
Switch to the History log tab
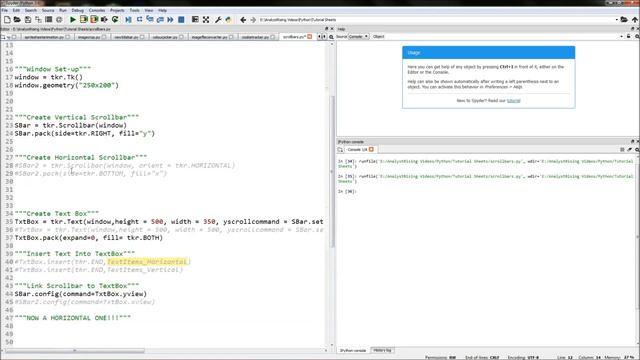tap(382, 351)
